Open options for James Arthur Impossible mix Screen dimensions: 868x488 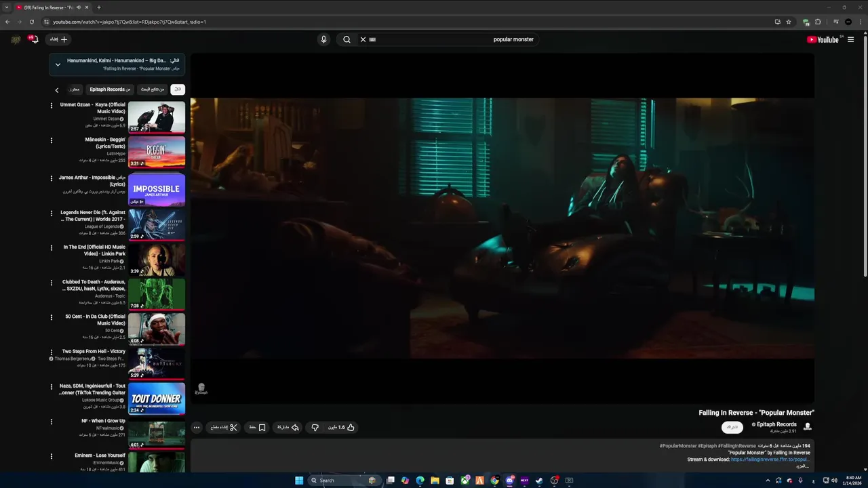pos(51,178)
